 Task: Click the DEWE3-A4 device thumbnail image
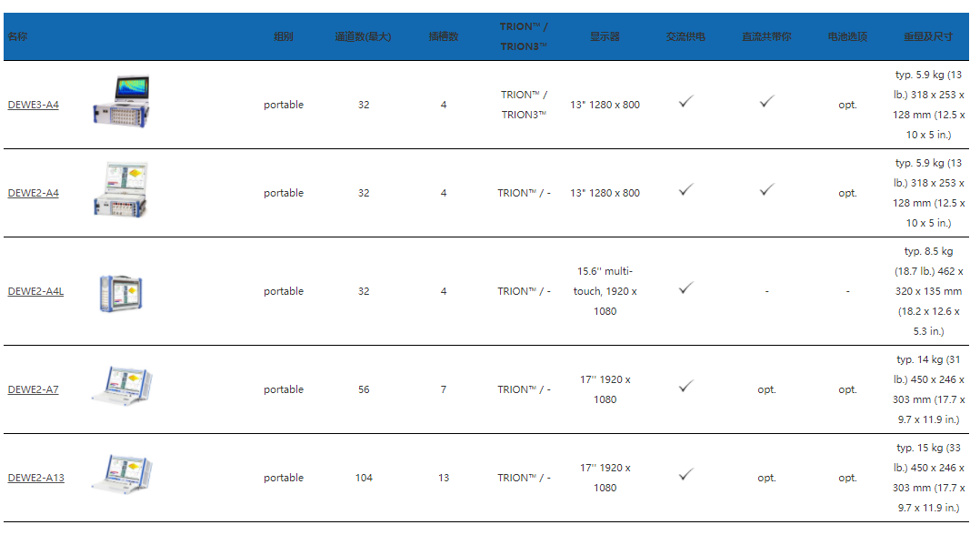click(121, 102)
